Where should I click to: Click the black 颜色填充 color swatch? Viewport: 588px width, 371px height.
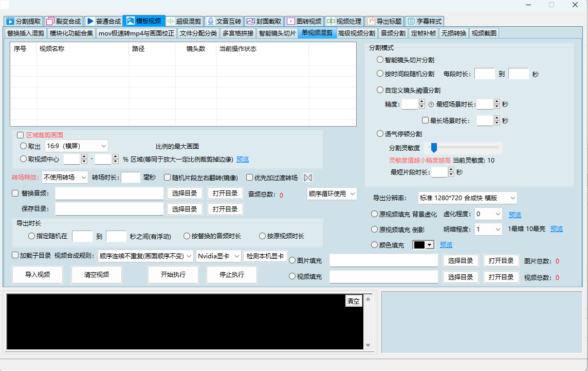pyautogui.click(x=419, y=245)
